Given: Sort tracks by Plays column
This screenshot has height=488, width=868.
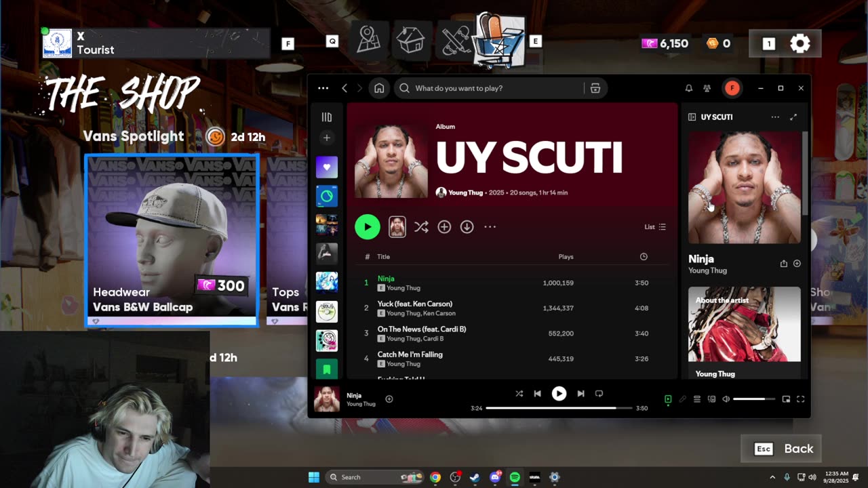Looking at the screenshot, I should (566, 257).
